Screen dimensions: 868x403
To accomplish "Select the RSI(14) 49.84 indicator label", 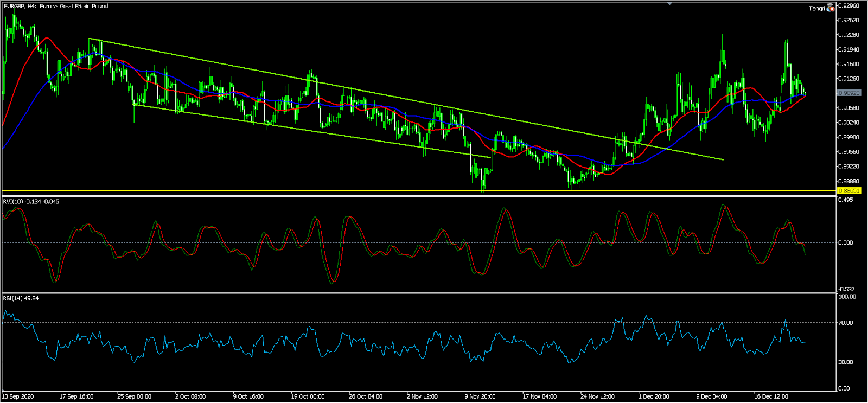I will click(x=21, y=298).
